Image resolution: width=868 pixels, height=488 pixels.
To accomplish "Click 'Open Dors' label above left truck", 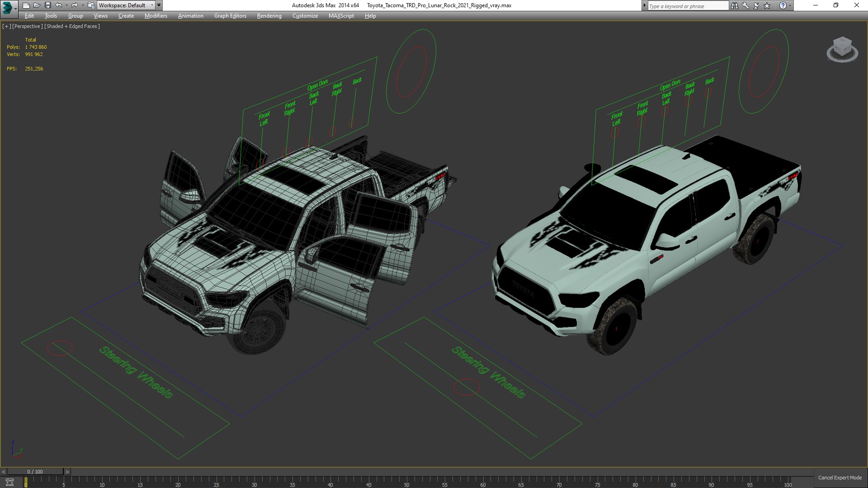I will click(317, 85).
